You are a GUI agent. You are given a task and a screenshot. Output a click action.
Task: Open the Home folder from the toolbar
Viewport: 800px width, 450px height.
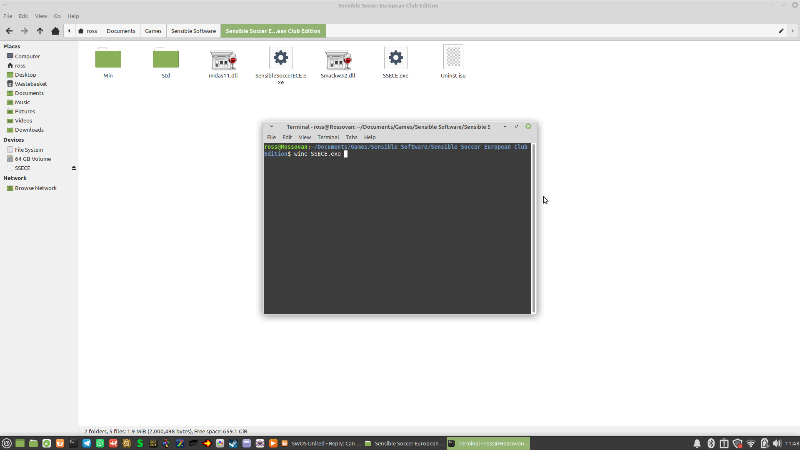pos(56,31)
